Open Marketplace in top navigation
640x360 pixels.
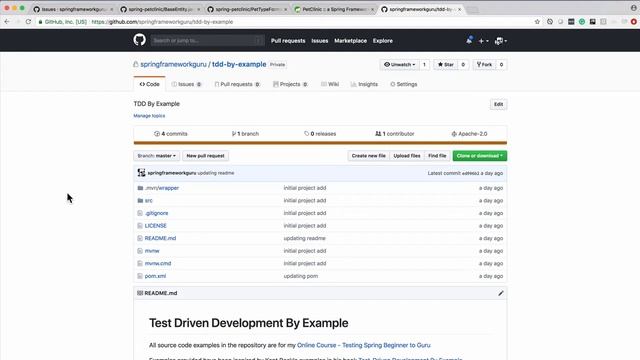tap(350, 41)
